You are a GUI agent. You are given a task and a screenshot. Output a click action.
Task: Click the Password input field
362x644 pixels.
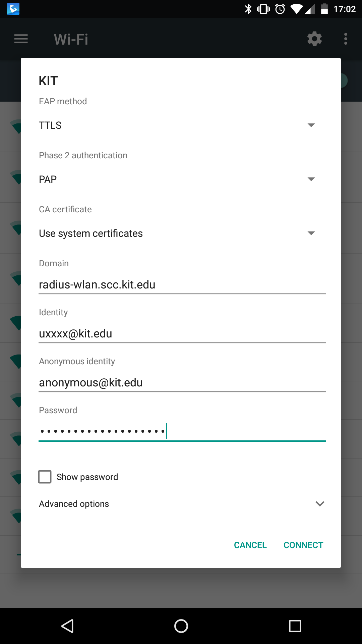click(x=182, y=431)
